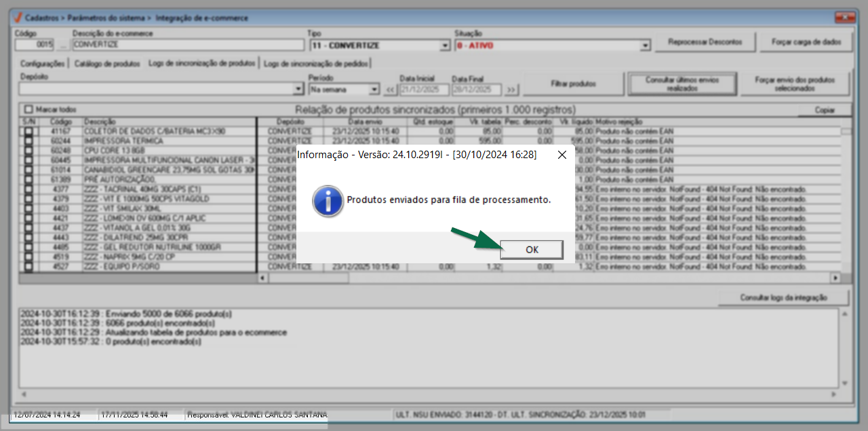The image size is (868, 431).
Task: Advance period with >> button
Action: (511, 90)
